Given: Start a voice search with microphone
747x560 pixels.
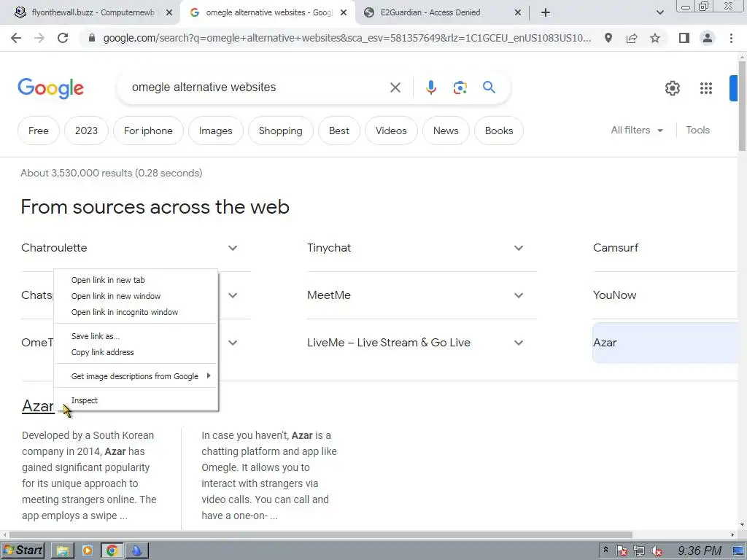Looking at the screenshot, I should click(x=430, y=87).
